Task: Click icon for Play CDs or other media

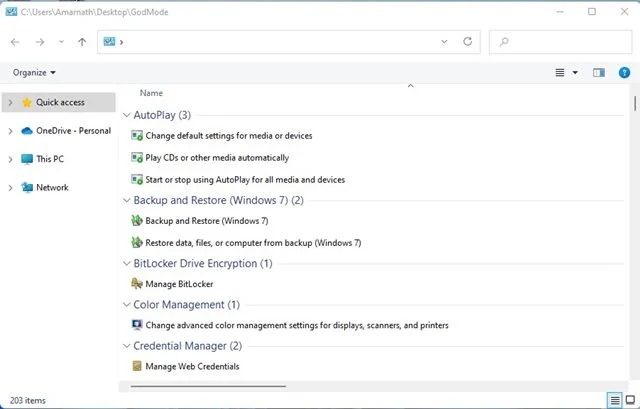Action: [x=137, y=158]
